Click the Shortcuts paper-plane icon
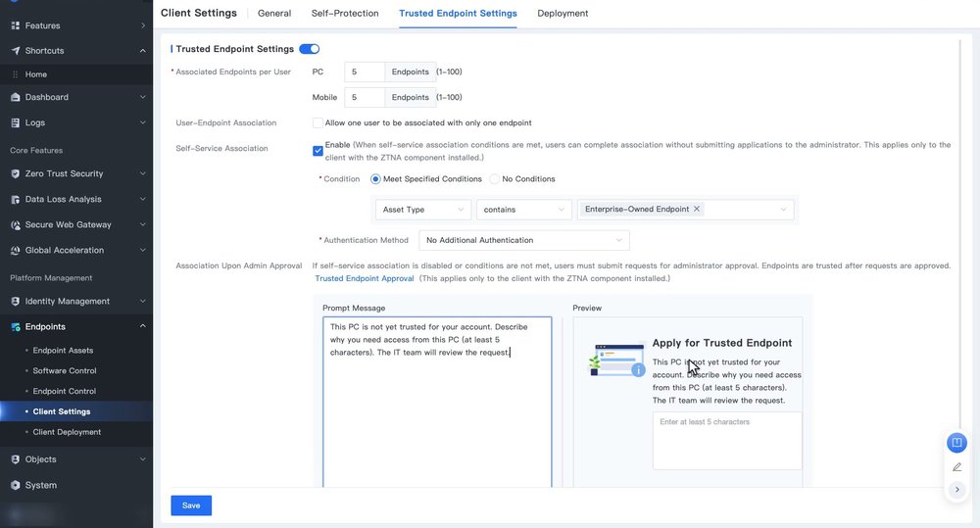The width and height of the screenshot is (980, 528). coord(15,51)
